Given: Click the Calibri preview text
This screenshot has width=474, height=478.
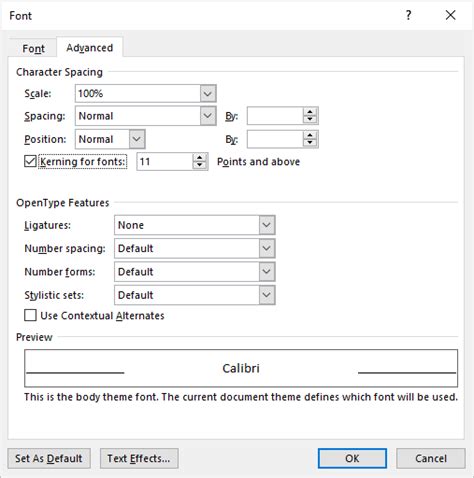Looking at the screenshot, I should pyautogui.click(x=241, y=368).
